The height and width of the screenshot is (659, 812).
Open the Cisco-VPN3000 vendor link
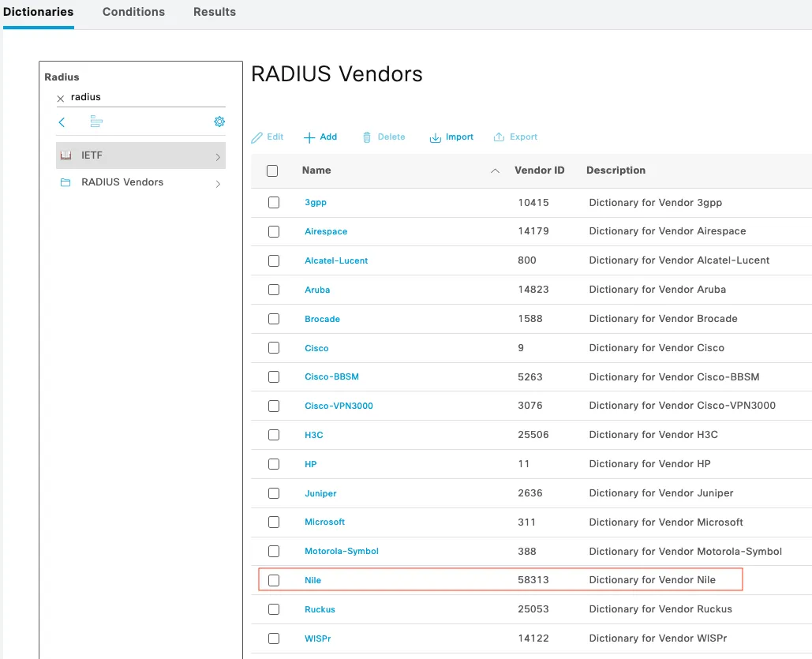coord(339,406)
